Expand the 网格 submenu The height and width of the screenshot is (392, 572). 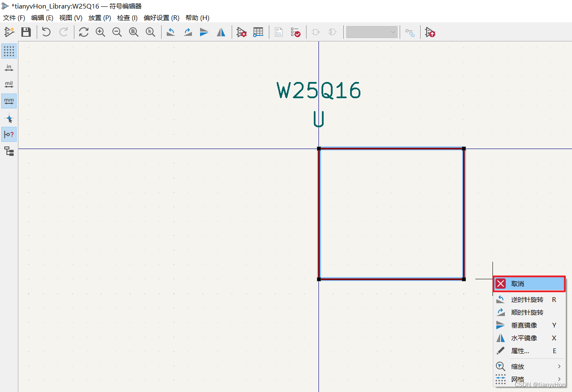530,379
